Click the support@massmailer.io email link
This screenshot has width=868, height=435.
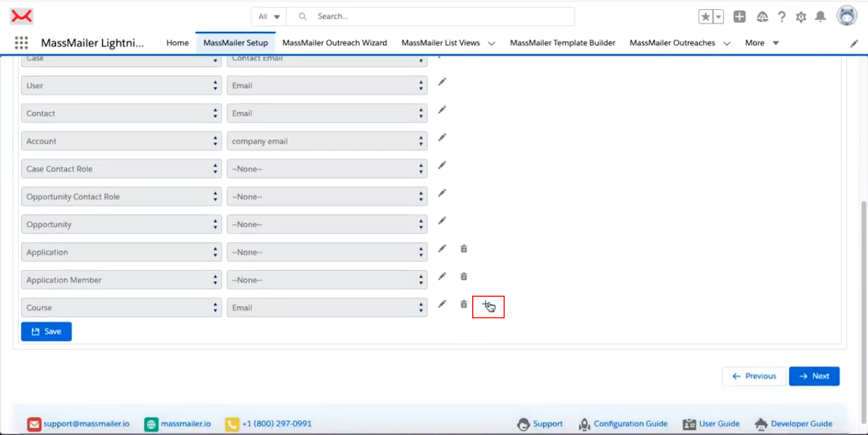pos(86,424)
